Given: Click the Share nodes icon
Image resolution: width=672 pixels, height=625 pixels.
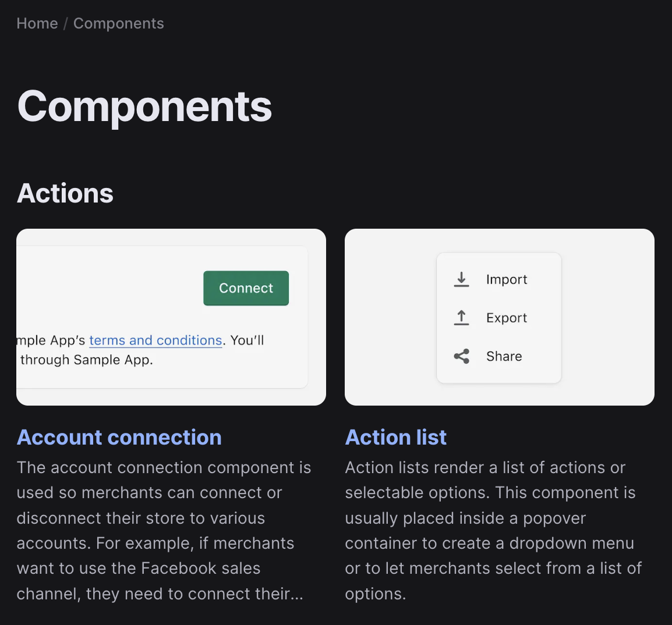Looking at the screenshot, I should click(x=461, y=356).
